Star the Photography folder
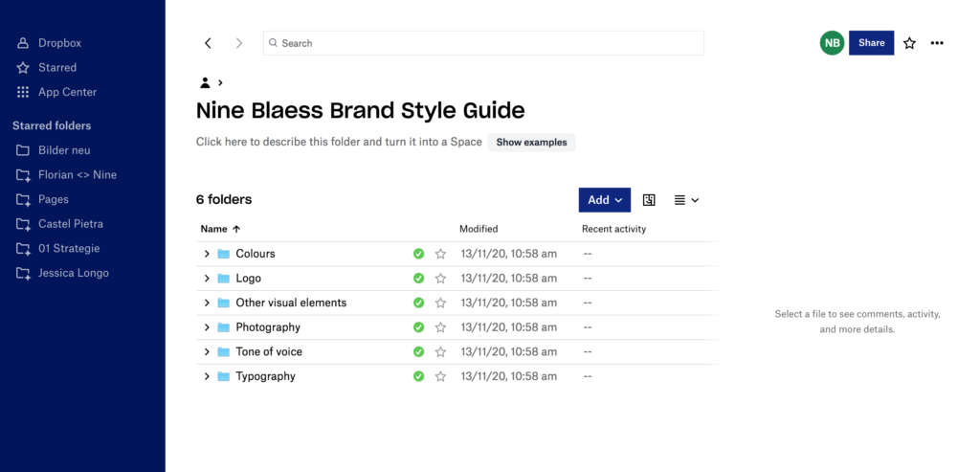 [440, 327]
